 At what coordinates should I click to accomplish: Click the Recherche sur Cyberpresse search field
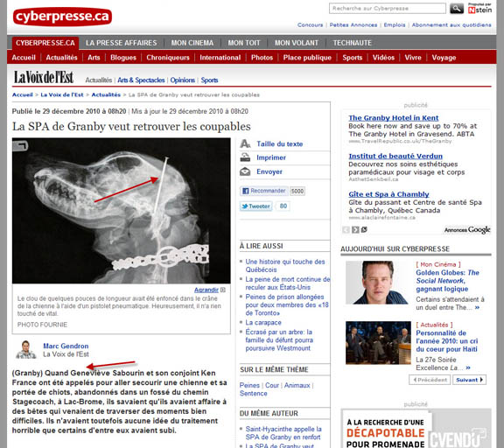(x=388, y=9)
